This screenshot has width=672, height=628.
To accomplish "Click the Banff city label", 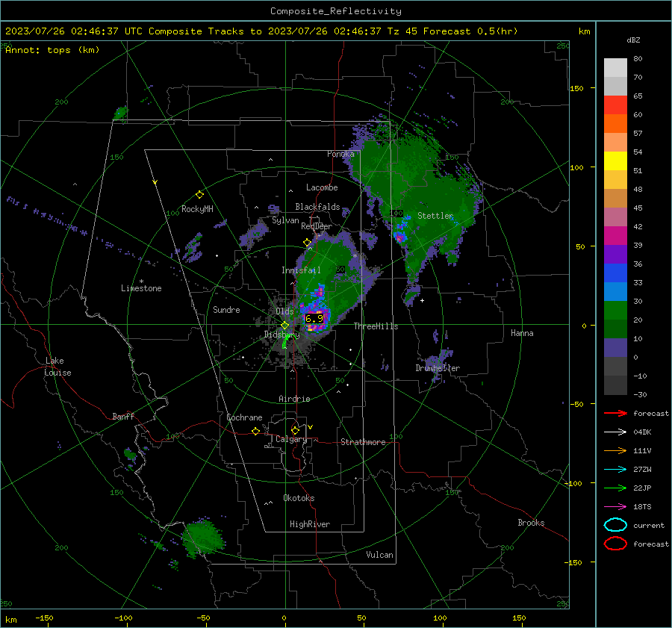I will 123,416.
